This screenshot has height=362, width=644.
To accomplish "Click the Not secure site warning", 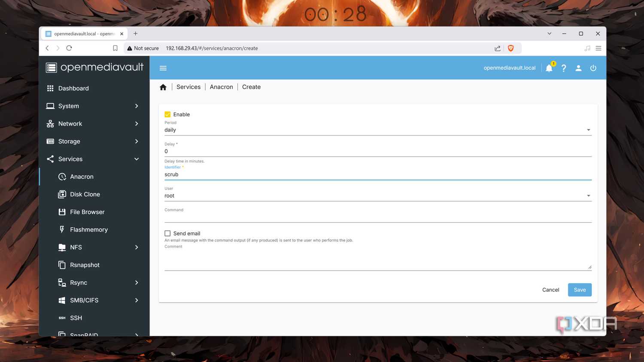I will point(143,48).
